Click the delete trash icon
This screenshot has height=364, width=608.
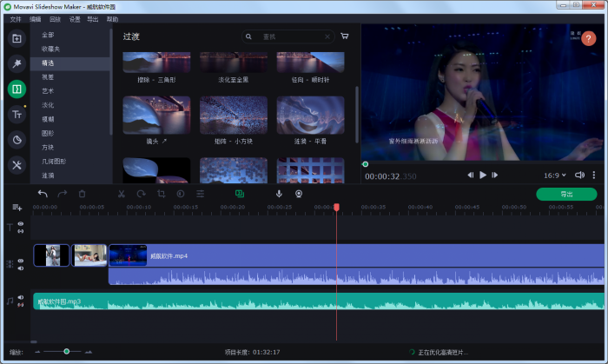coord(82,194)
